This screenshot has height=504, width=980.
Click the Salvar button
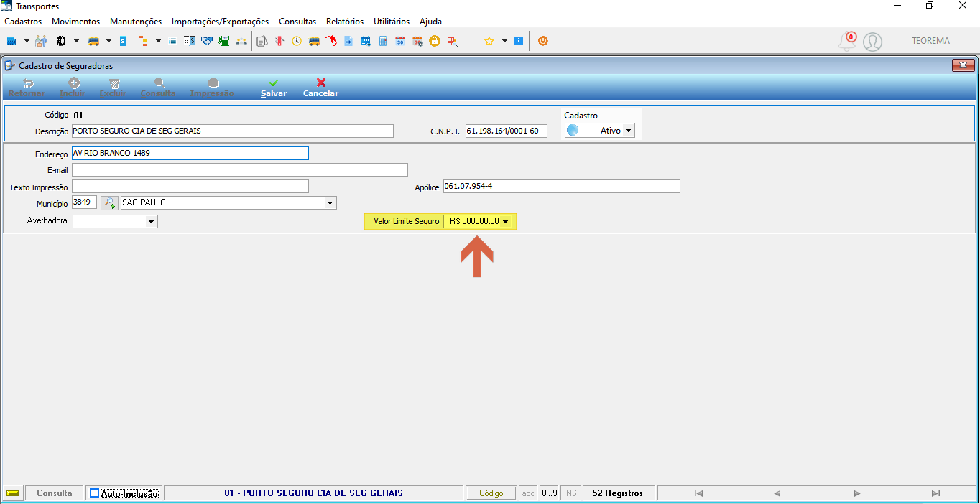click(274, 88)
